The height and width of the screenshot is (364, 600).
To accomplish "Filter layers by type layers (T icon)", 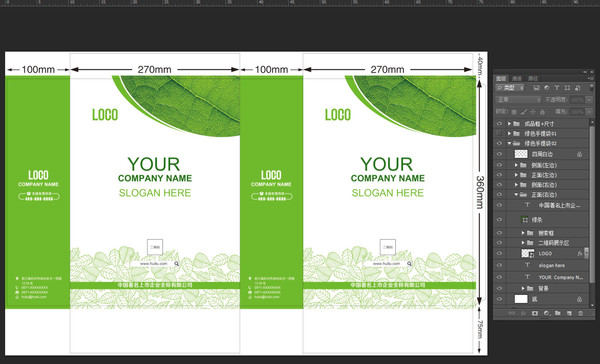I will coord(557,88).
